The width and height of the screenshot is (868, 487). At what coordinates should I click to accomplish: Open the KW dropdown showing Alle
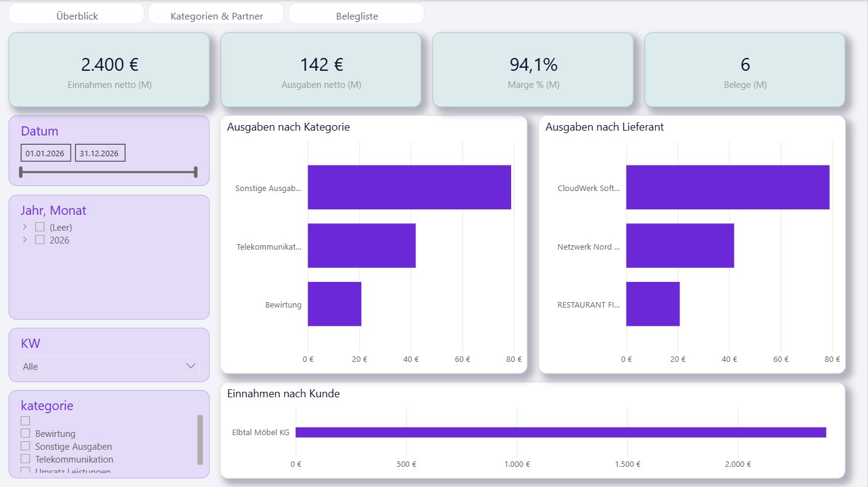pyautogui.click(x=109, y=366)
